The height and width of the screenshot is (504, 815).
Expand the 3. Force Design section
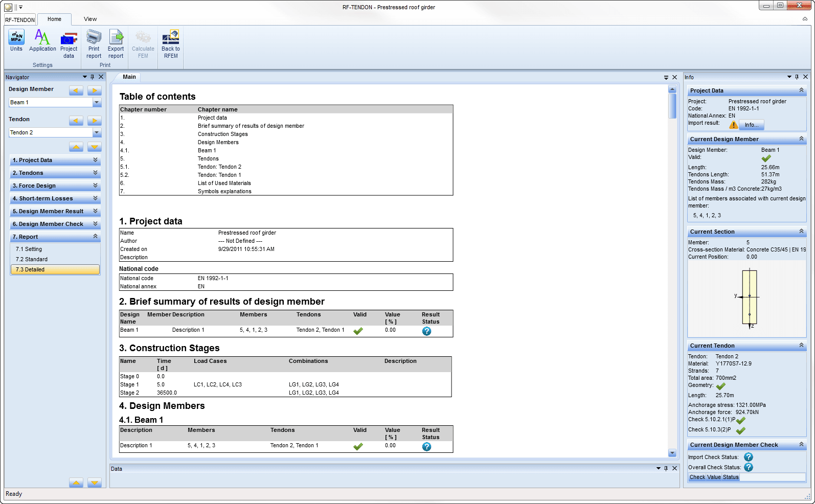(x=55, y=186)
